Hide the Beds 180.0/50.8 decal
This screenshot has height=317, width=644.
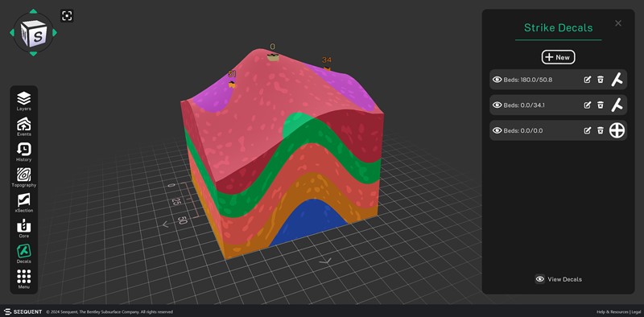[497, 80]
